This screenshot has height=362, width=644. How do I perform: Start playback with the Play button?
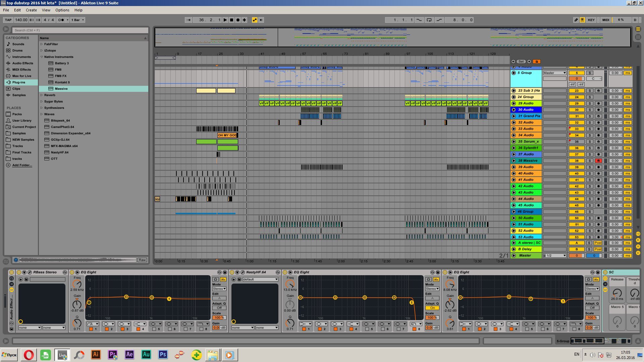tap(225, 20)
